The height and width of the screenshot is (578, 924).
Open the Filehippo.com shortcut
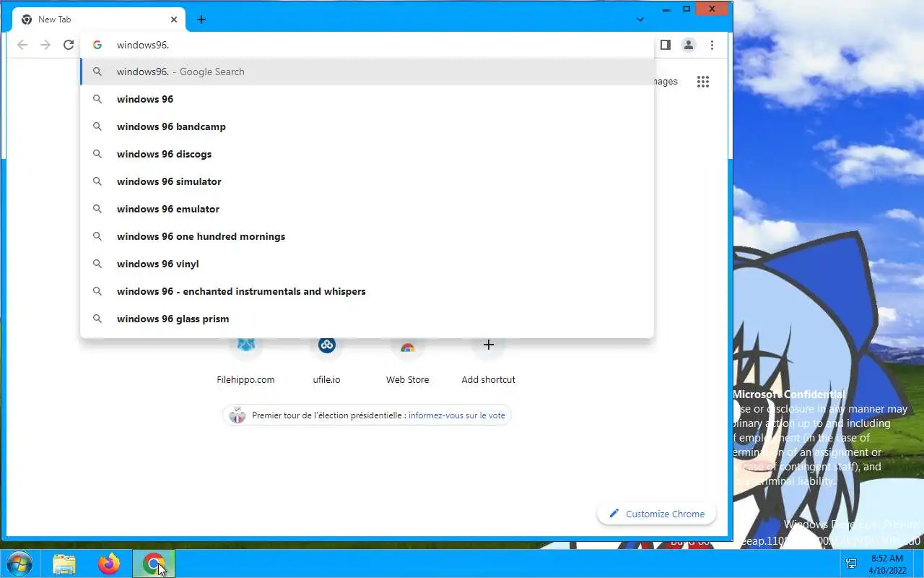246,361
